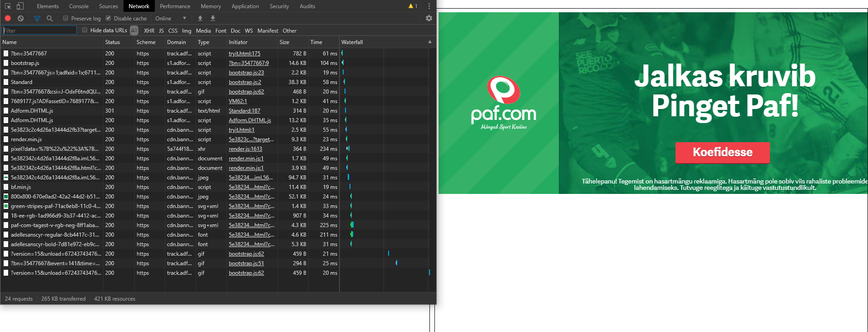Open the Console tab
The image size is (868, 332).
[79, 6]
